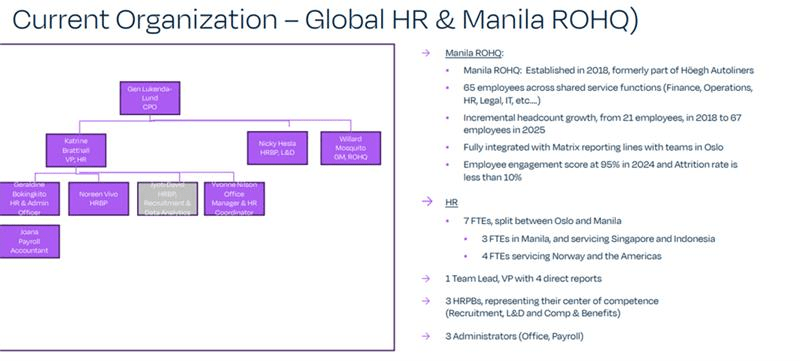Viewport: 800px width, 361px height.
Task: Select the Gen Lukanda-Lund CPO box
Action: 149,98
